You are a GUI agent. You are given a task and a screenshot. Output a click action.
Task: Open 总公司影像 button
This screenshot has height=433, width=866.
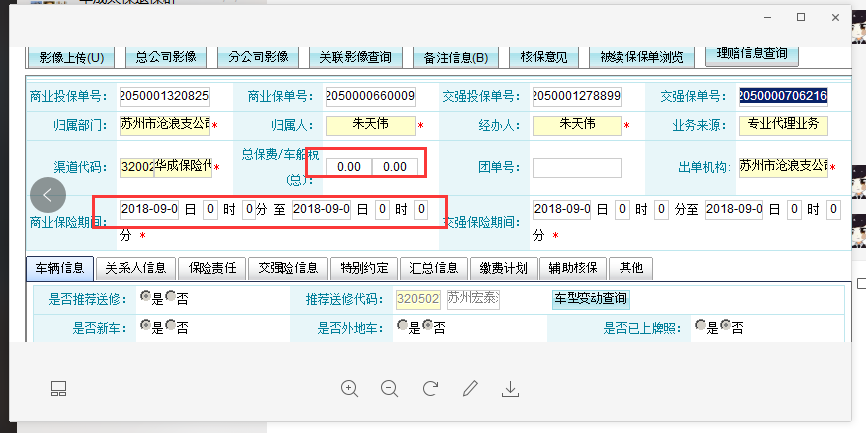point(166,57)
